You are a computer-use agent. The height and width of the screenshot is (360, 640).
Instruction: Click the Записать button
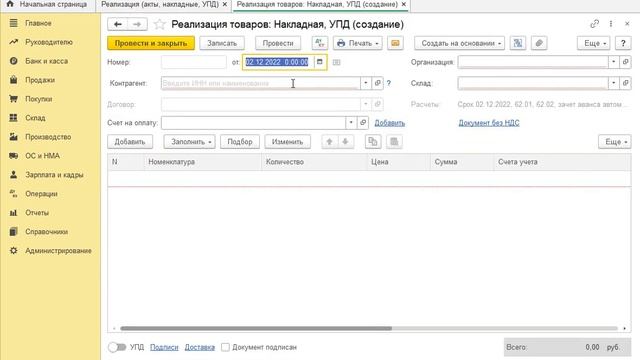tap(222, 43)
